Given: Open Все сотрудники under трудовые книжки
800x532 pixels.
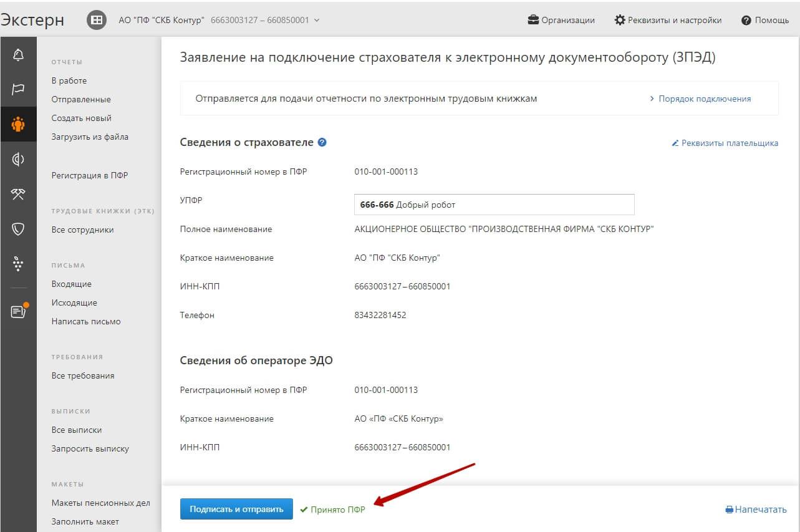Looking at the screenshot, I should [82, 230].
